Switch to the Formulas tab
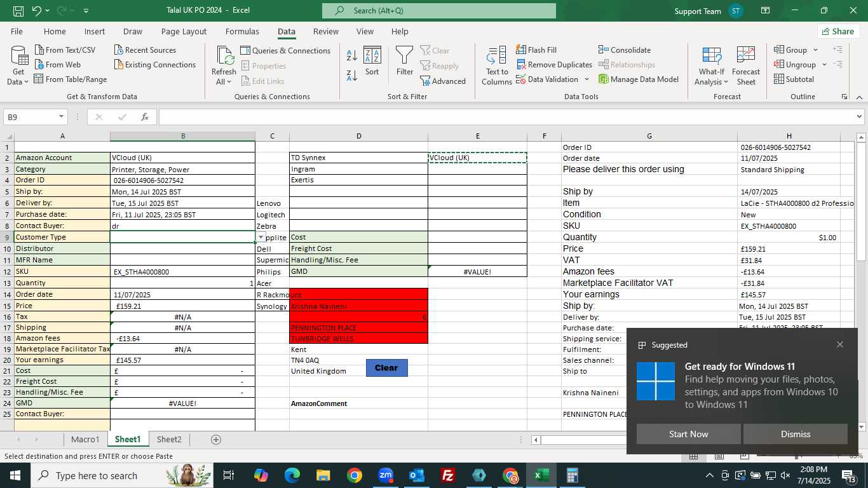The width and height of the screenshot is (868, 488). click(242, 31)
